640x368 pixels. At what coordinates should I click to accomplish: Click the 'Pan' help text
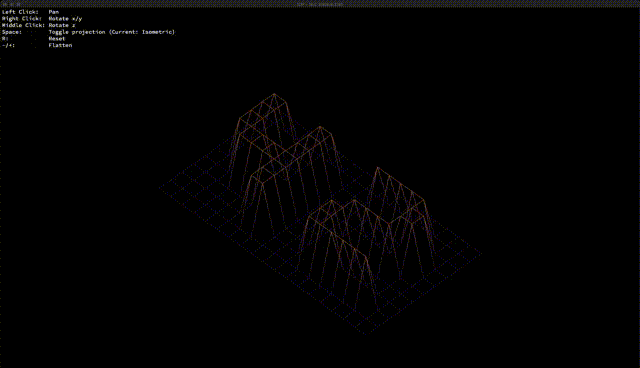pyautogui.click(x=53, y=12)
